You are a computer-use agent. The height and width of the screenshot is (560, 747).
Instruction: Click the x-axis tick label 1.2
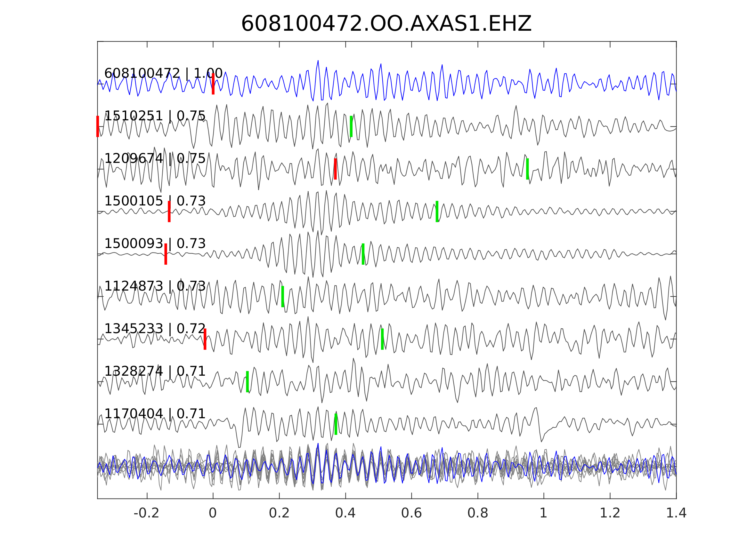coord(610,513)
